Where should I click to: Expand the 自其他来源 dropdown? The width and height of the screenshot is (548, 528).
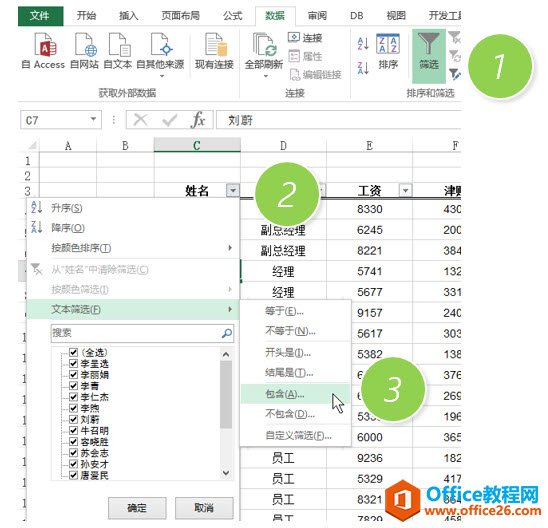click(162, 76)
